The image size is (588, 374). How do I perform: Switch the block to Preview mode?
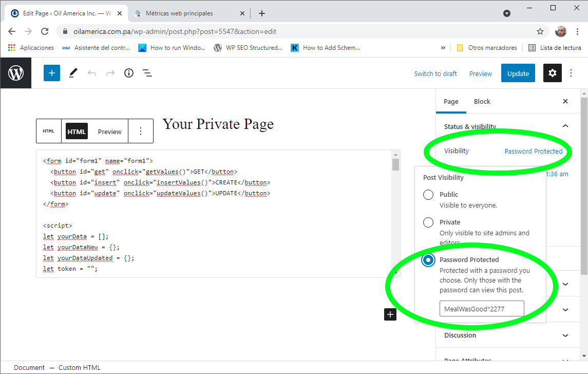109,132
